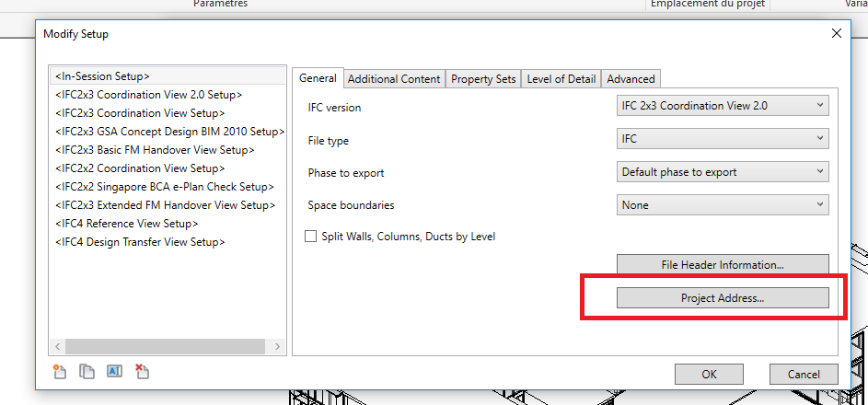This screenshot has width=868, height=405.
Task: Confirm with the OK button
Action: (x=709, y=375)
